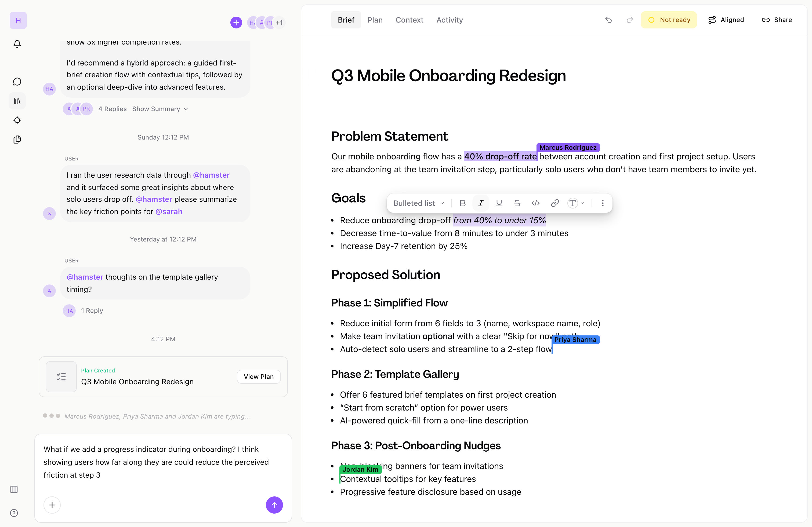The height and width of the screenshot is (527, 812).
Task: Open the Activity tab
Action: tap(449, 20)
